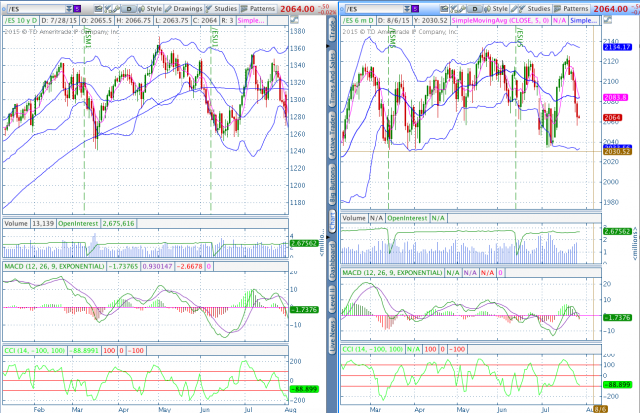Open symbol dropdown arrow in right chart
Viewport: 640px width, 413px height.
pos(407,9)
